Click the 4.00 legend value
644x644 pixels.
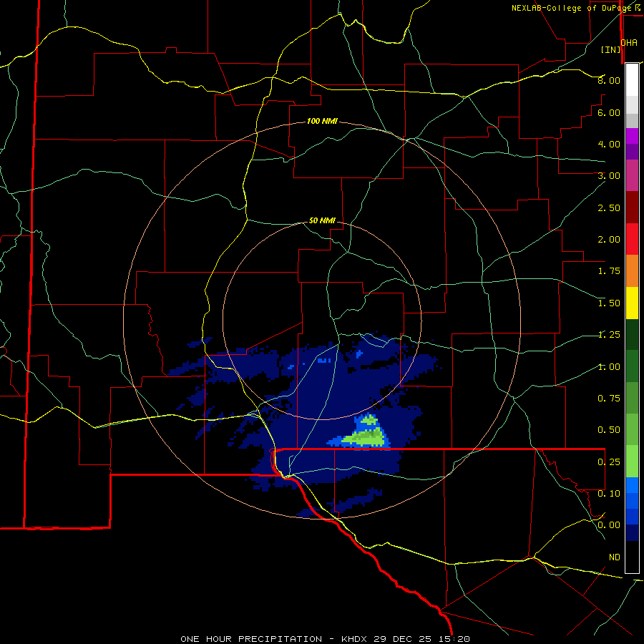pyautogui.click(x=609, y=144)
